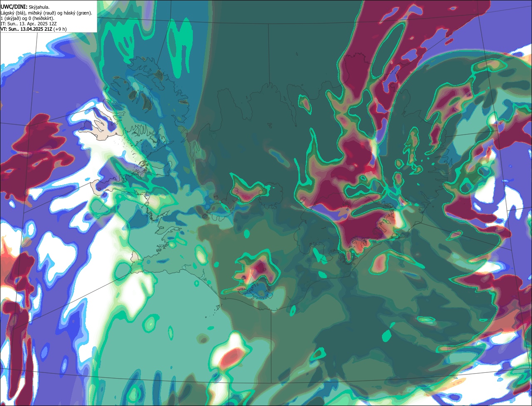Click the '1 (skýjað) og 0 (heiðskírt).' line

[x=27, y=18]
